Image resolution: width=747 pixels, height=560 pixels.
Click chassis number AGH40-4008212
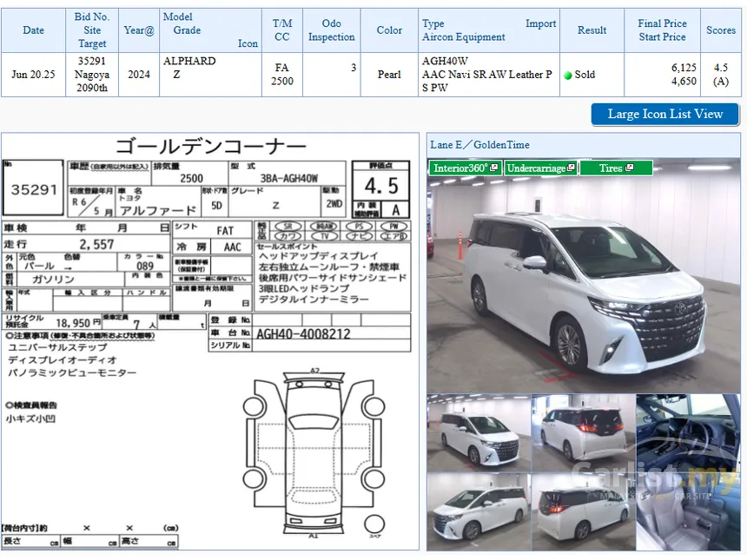click(x=303, y=333)
